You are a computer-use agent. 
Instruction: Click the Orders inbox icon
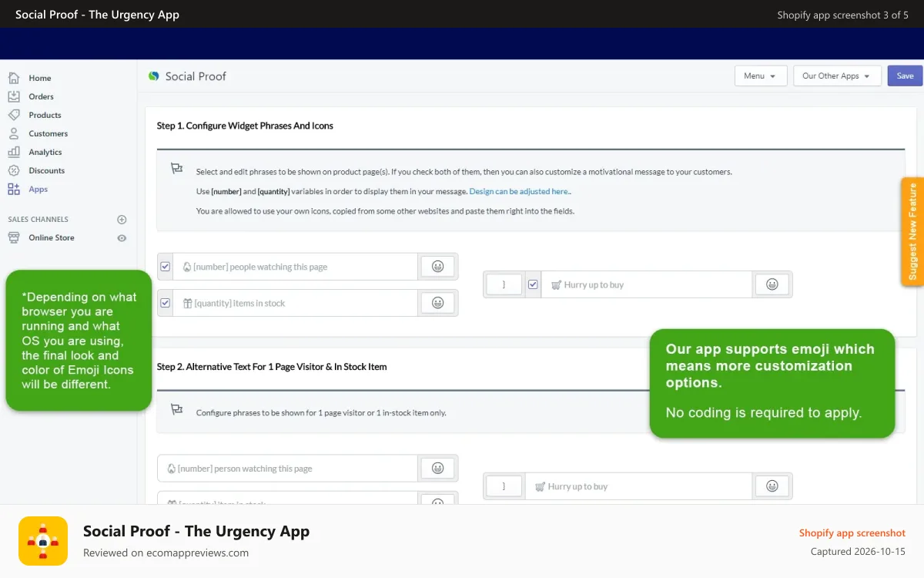14,96
